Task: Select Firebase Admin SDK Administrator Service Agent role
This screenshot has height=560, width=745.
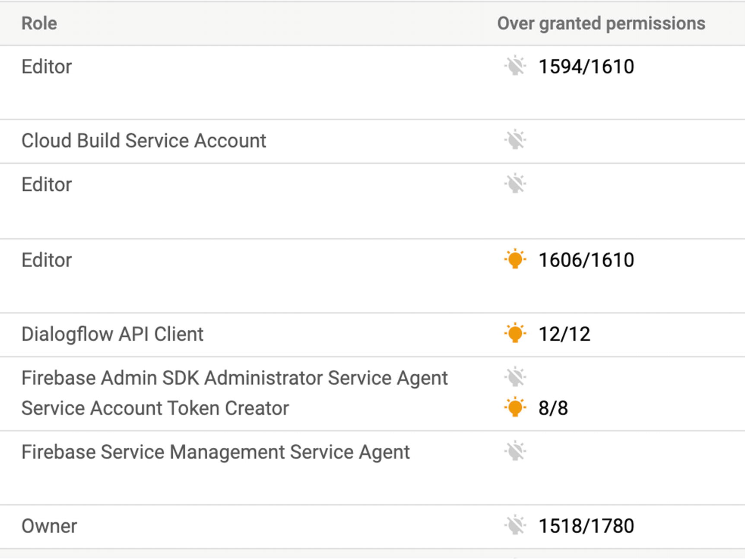Action: coord(235,378)
